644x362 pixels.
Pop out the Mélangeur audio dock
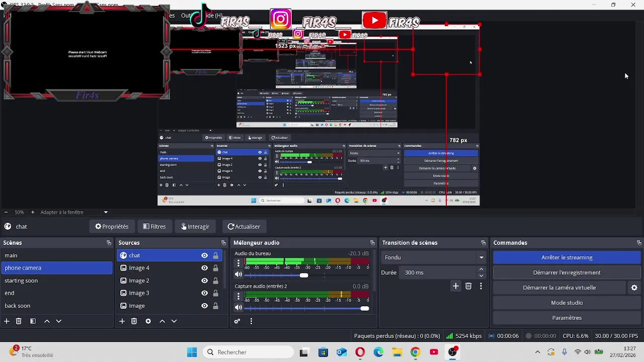(x=372, y=243)
